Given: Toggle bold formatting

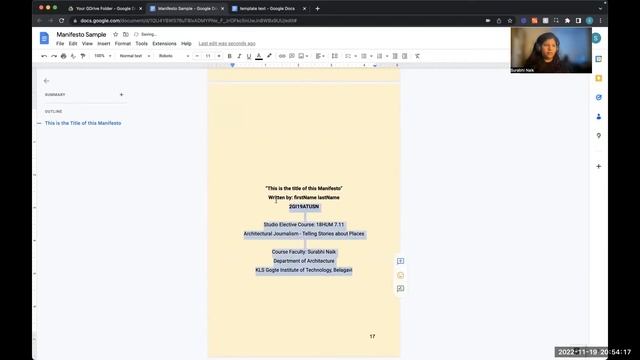Looking at the screenshot, I should [229, 56].
